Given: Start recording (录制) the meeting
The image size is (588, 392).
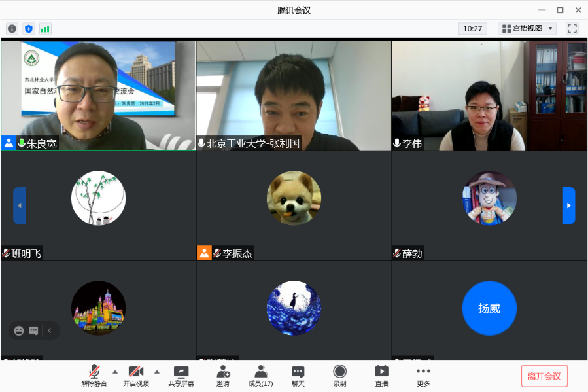Looking at the screenshot, I should (x=339, y=376).
